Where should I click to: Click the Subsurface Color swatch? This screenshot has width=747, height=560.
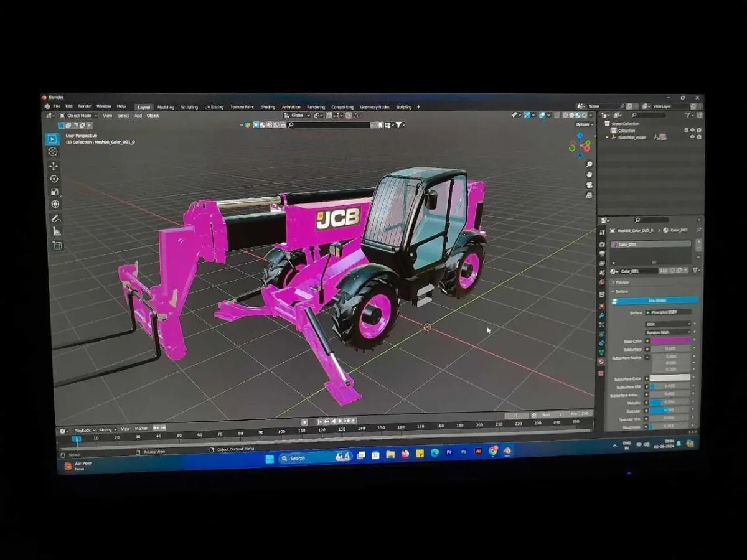(x=670, y=378)
